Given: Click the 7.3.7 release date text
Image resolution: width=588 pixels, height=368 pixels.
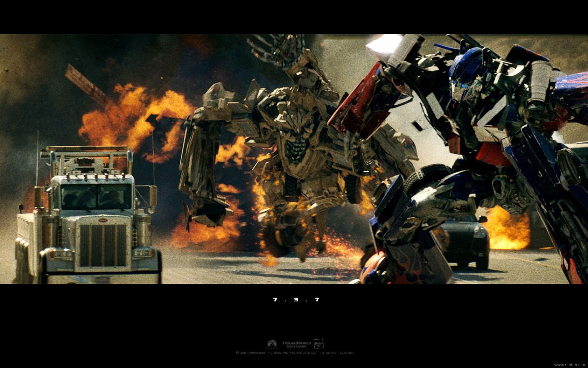Looking at the screenshot, I should (x=296, y=300).
